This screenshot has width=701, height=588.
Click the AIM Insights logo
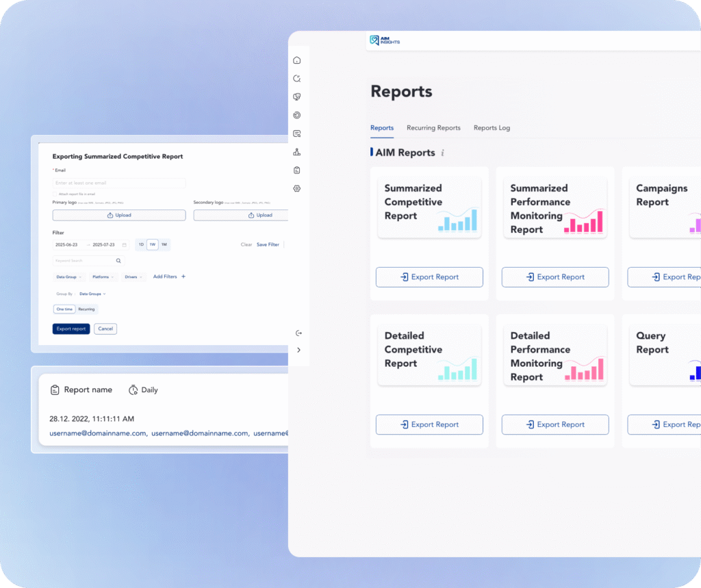[x=384, y=40]
